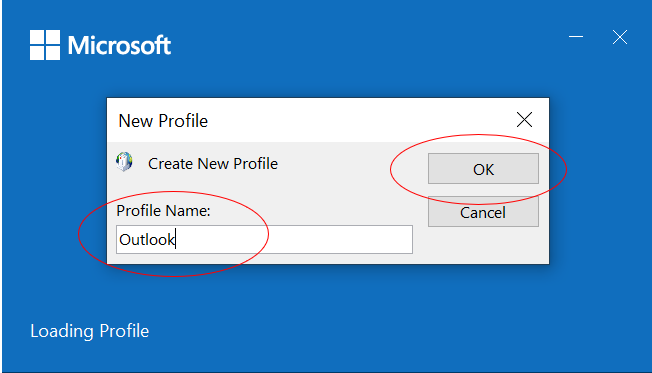Click the Create New Profile globe icon
The height and width of the screenshot is (373, 652).
tap(124, 162)
